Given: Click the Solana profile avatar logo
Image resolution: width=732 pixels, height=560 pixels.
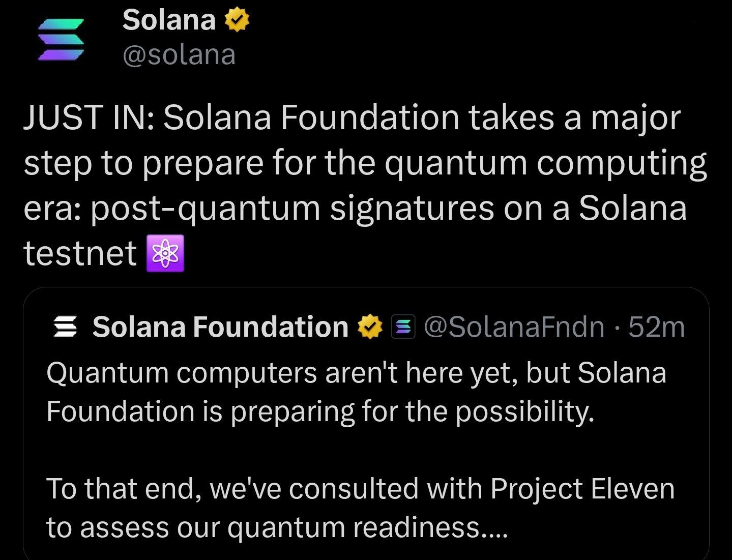Looking at the screenshot, I should (x=61, y=40).
